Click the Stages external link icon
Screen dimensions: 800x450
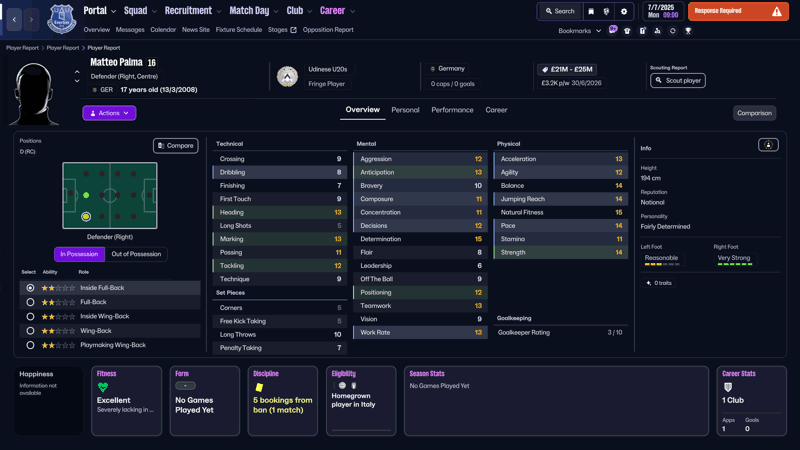point(293,30)
